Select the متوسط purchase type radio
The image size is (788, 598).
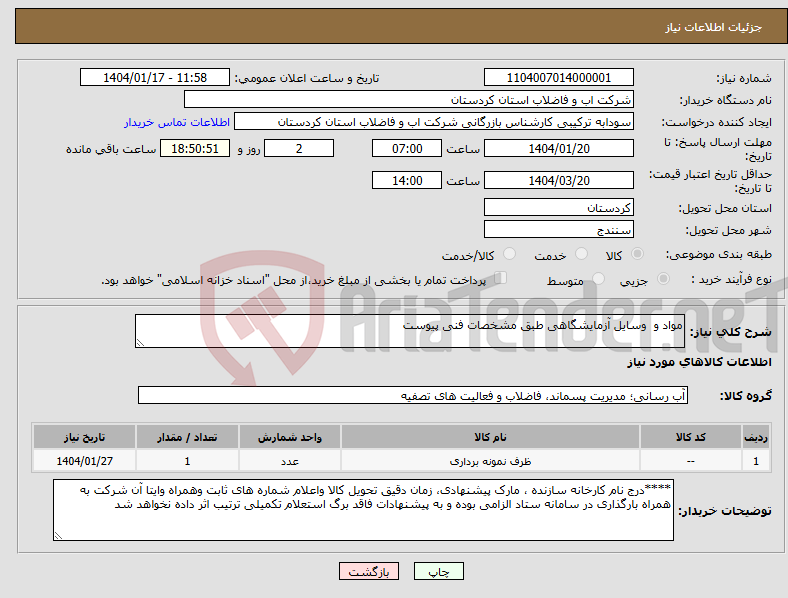598,278
